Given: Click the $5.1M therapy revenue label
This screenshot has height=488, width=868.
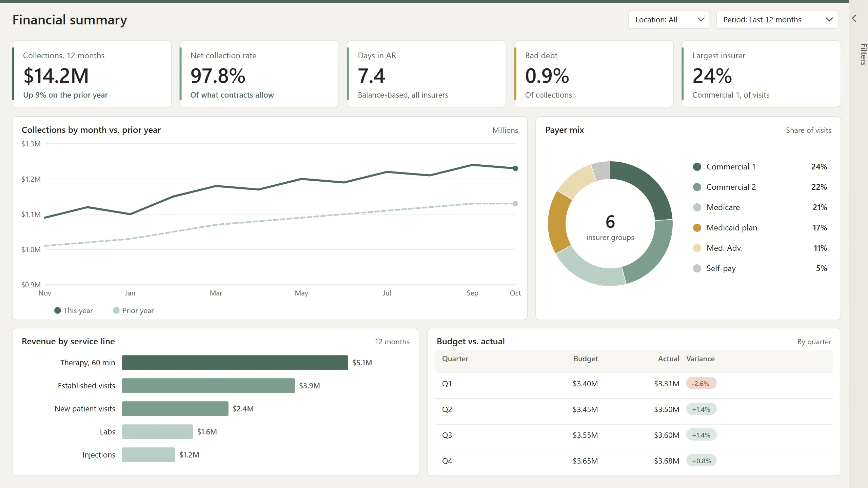Looking at the screenshot, I should [362, 363].
